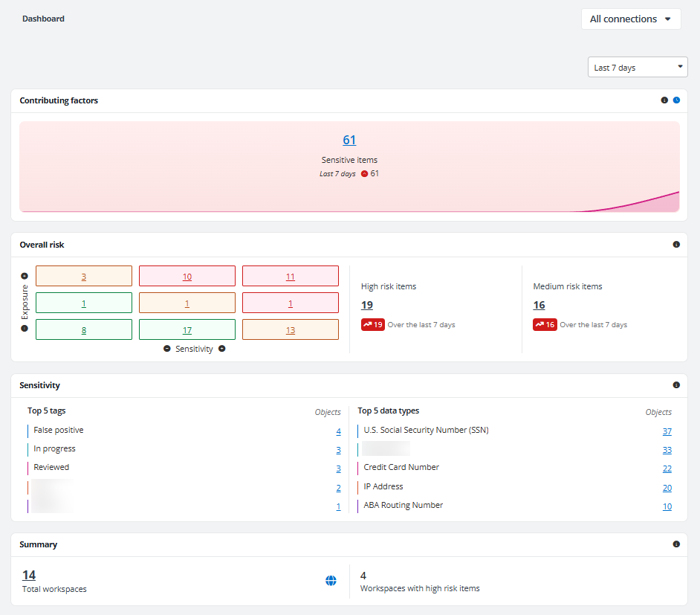Click the red trend badge showing 19
This screenshot has height=615, width=700.
click(373, 325)
